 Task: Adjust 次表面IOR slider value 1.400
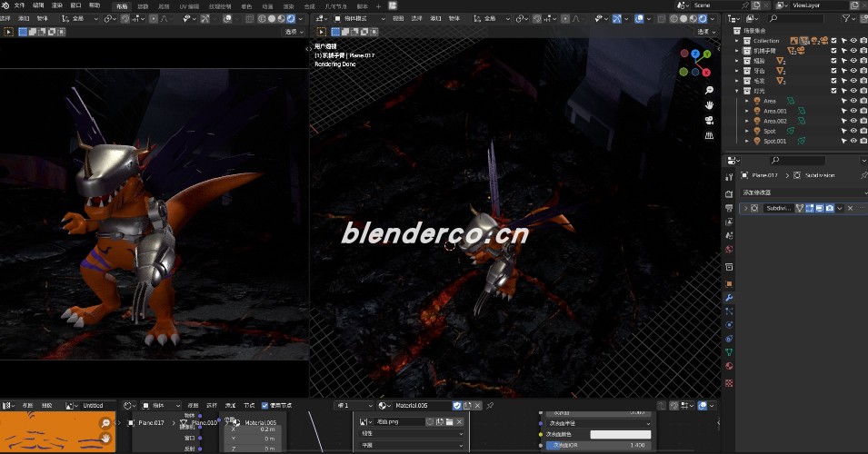pos(598,445)
